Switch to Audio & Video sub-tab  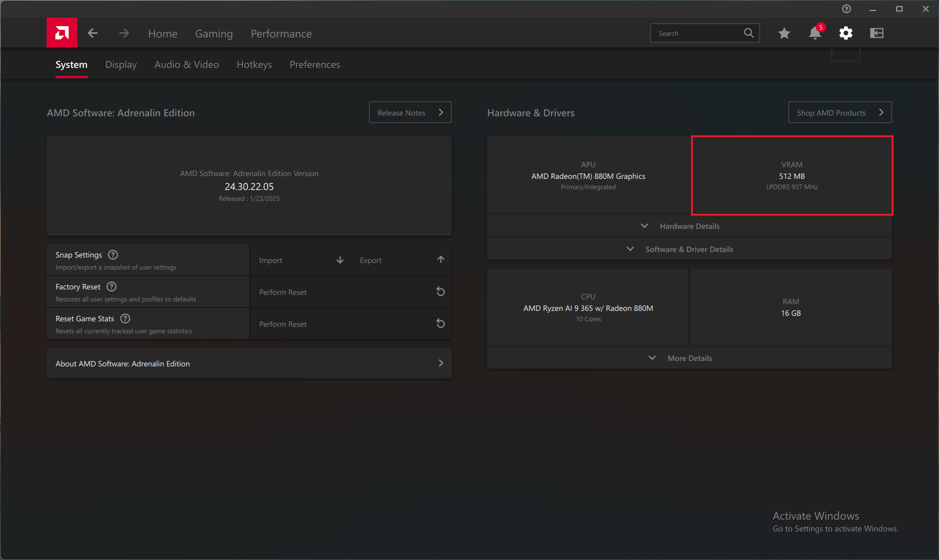pos(186,65)
